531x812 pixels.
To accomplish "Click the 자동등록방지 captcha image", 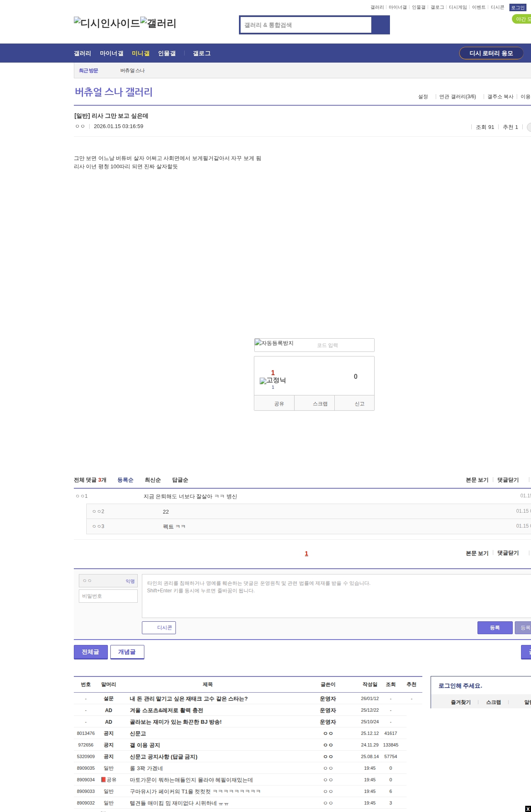I will [274, 343].
